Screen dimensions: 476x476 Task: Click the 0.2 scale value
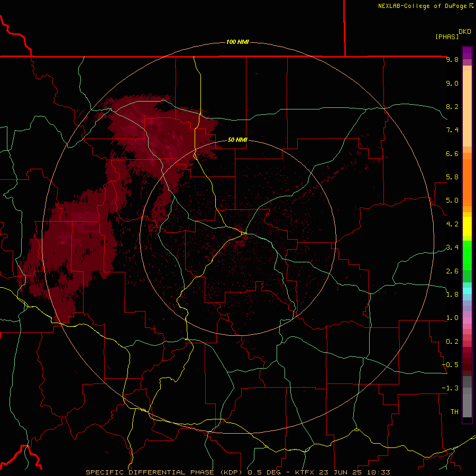[452, 341]
